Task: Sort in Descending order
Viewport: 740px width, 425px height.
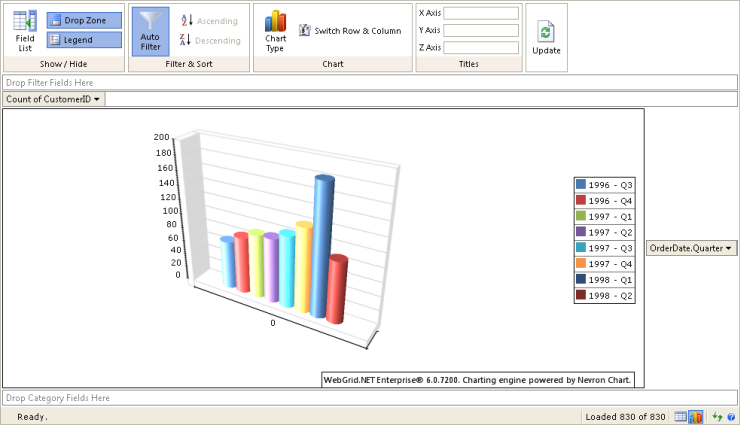Action: pos(209,41)
